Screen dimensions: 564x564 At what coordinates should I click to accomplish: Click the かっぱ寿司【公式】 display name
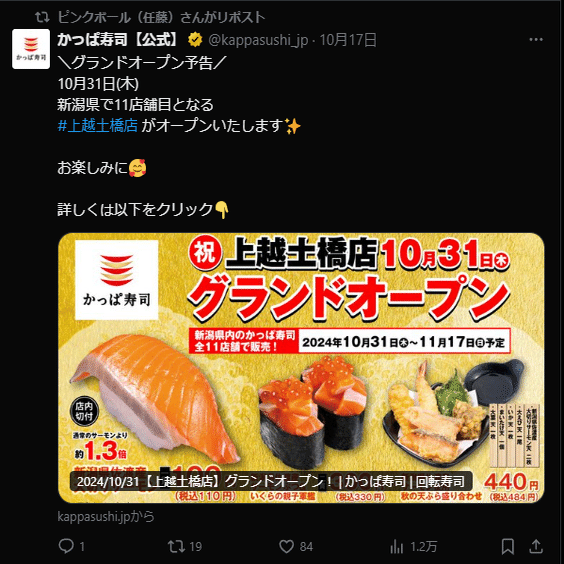coord(118,40)
